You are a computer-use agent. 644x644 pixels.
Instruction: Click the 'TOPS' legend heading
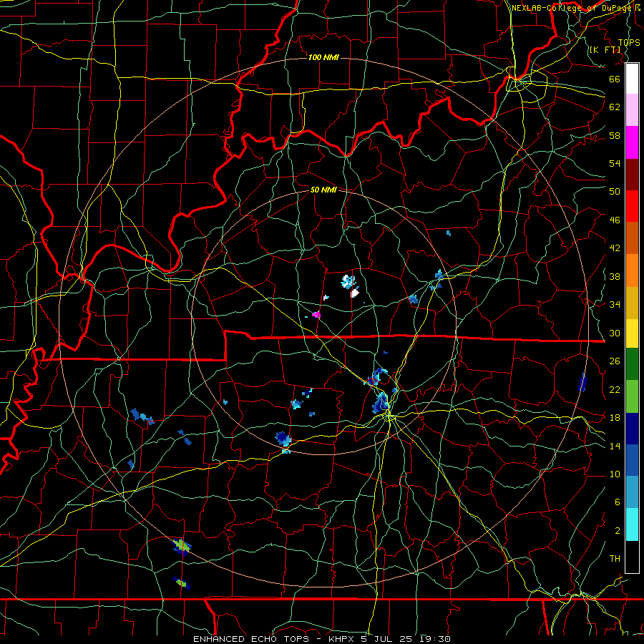(x=629, y=43)
